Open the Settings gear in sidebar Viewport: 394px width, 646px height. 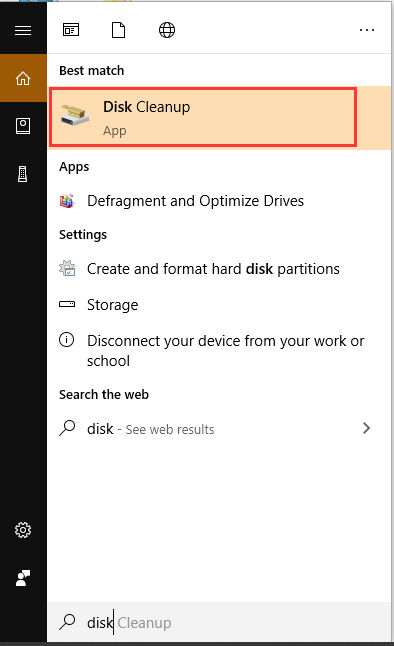pyautogui.click(x=23, y=530)
